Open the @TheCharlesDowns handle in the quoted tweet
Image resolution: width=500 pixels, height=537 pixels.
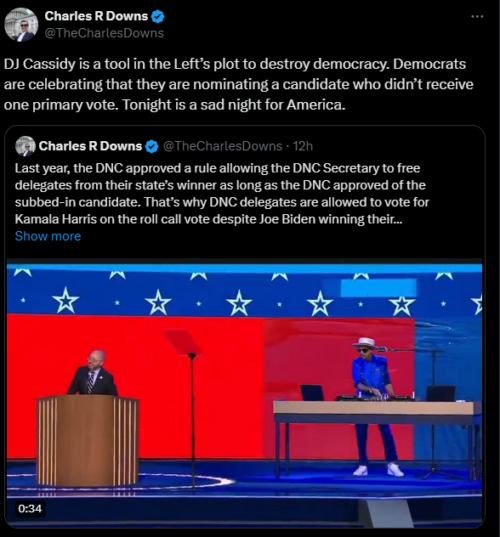point(223,146)
